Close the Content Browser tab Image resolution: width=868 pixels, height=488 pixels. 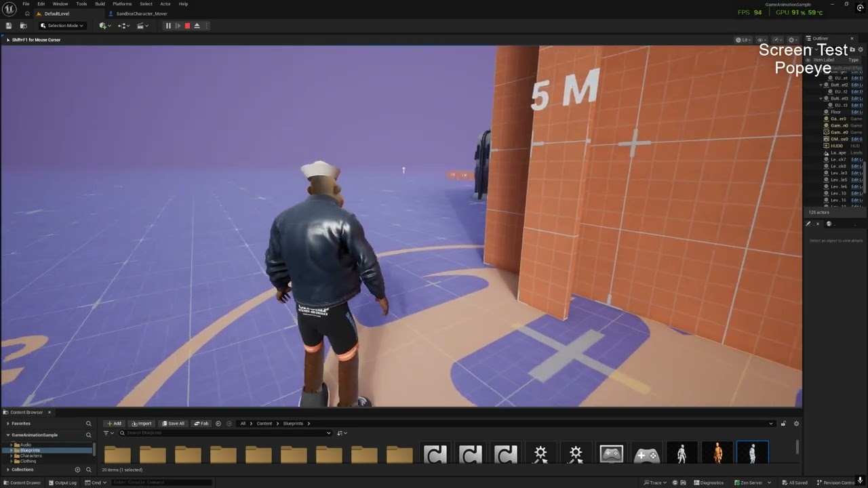(49, 412)
